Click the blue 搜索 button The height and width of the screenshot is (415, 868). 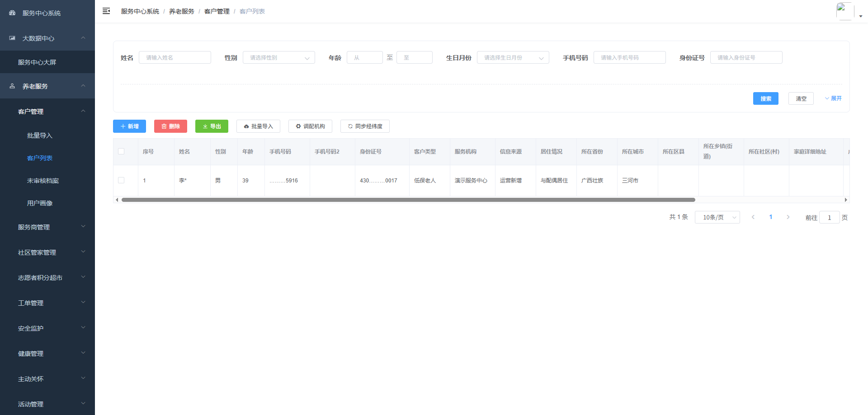pyautogui.click(x=766, y=98)
